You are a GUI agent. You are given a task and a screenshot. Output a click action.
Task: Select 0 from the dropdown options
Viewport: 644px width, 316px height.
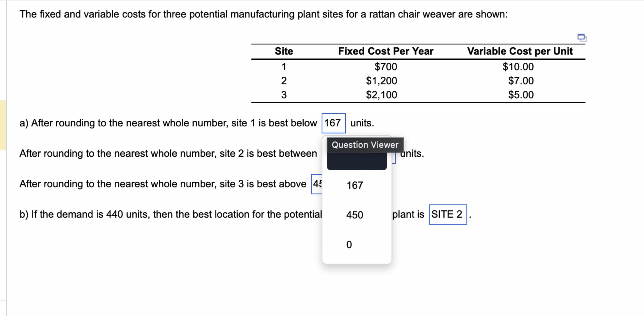tap(349, 244)
